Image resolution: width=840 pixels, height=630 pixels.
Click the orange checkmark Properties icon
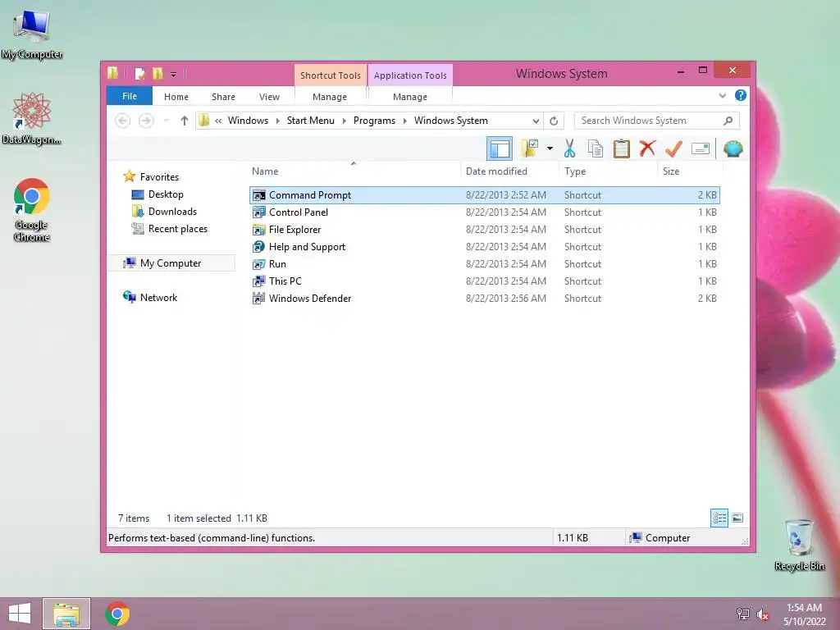673,148
